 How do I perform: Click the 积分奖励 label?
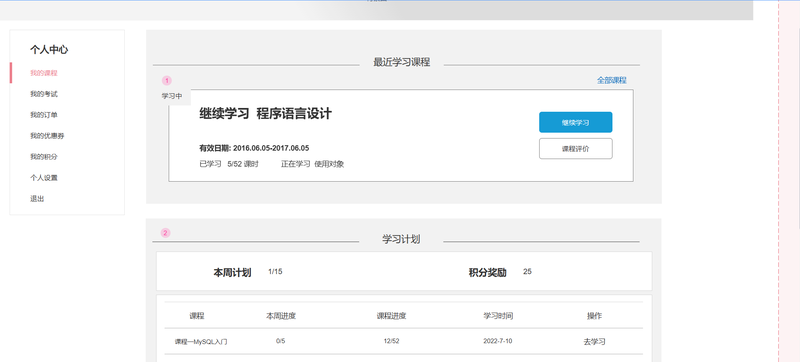(487, 273)
